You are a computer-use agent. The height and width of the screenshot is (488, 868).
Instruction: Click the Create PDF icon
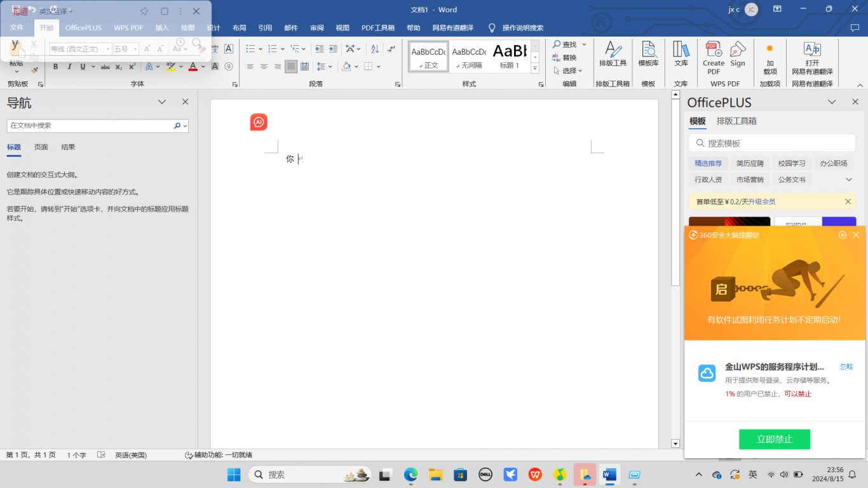click(714, 58)
